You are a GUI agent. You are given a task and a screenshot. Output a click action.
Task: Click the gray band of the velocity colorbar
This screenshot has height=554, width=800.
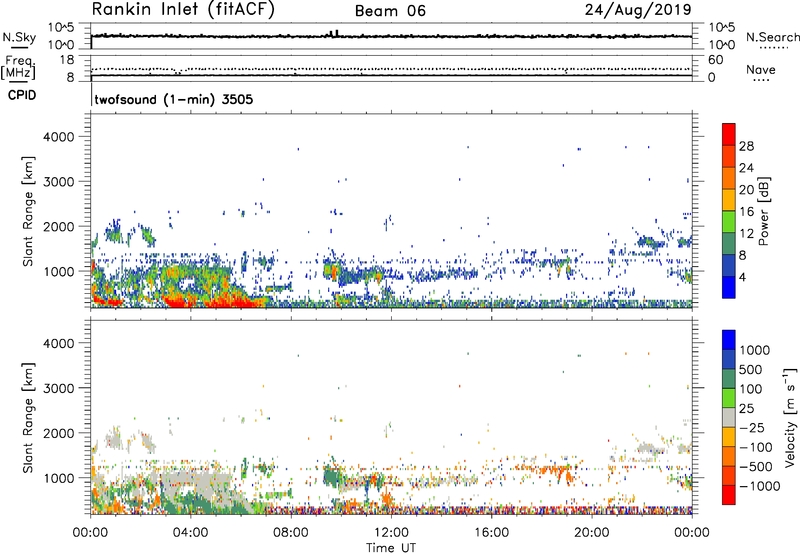coord(729,418)
